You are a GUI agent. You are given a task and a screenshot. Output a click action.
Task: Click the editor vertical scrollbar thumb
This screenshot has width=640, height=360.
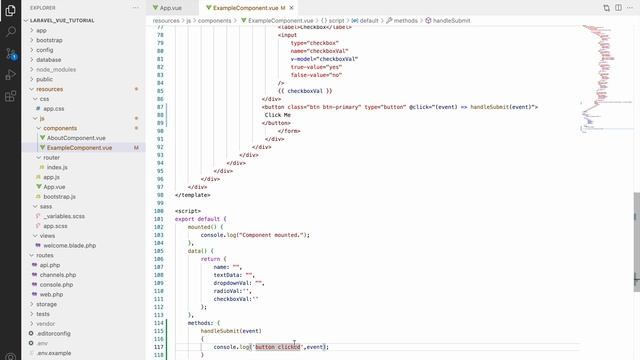[637, 242]
